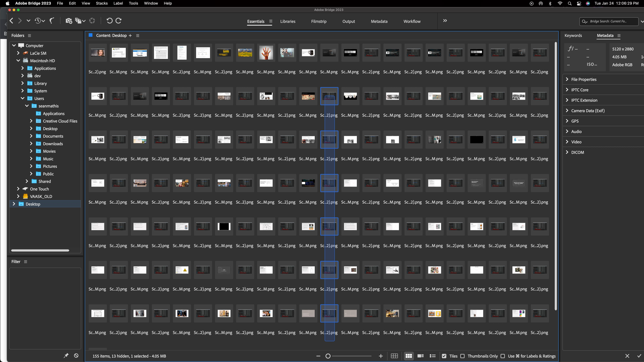This screenshot has height=362, width=644.
Task: Click the keep filter pin icon
Action: [x=66, y=356]
